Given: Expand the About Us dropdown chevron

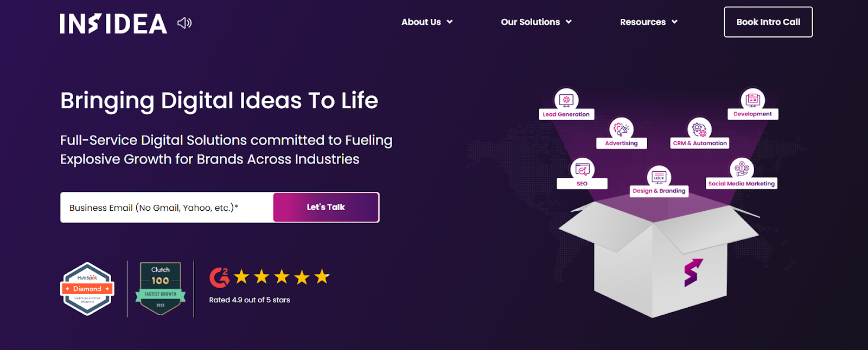Looking at the screenshot, I should (450, 22).
